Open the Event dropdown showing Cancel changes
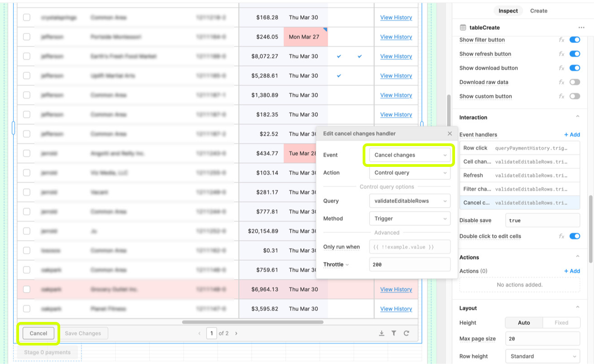Viewport: 594px width, 364px height. 410,155
